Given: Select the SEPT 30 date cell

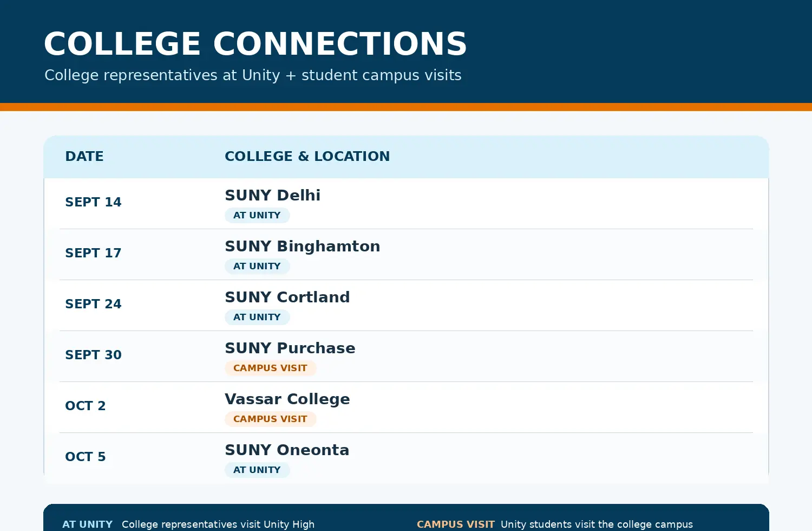Looking at the screenshot, I should pyautogui.click(x=93, y=355).
